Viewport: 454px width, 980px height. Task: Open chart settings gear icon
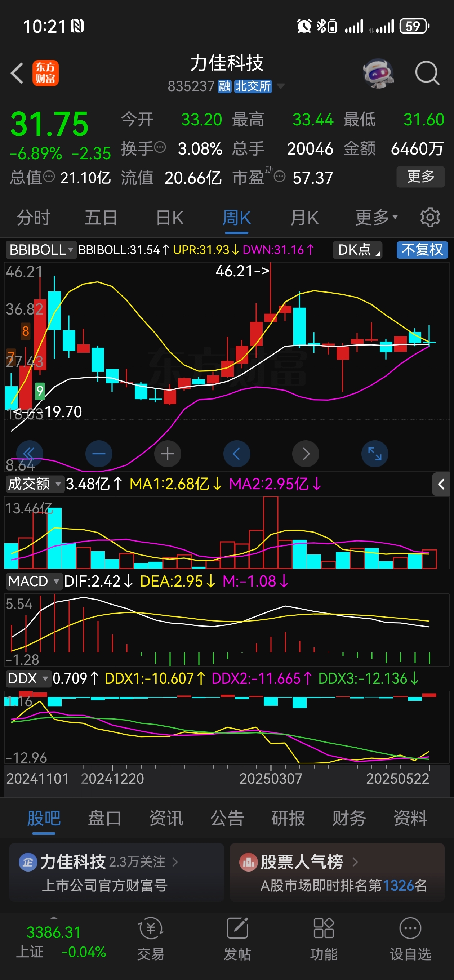coord(430,218)
